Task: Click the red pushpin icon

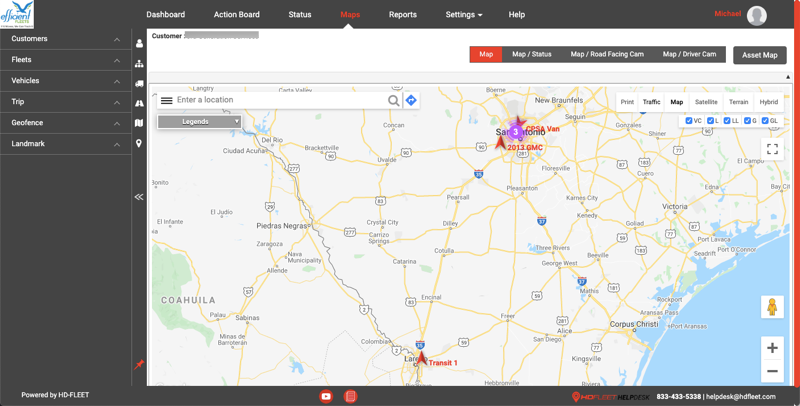Action: pos(139,365)
